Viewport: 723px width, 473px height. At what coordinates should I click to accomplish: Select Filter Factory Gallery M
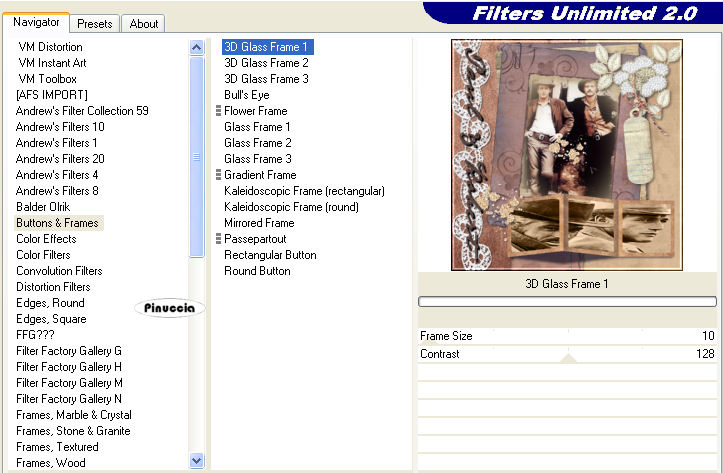click(x=69, y=383)
